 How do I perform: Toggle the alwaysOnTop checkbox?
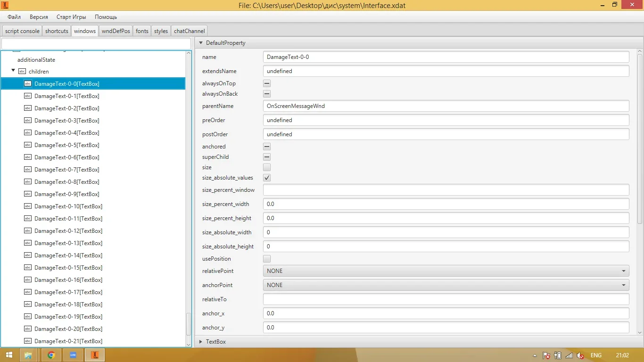point(267,83)
